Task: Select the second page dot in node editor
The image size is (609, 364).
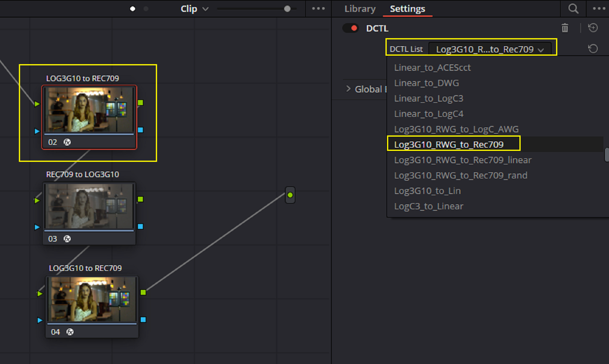Action: pos(146,9)
